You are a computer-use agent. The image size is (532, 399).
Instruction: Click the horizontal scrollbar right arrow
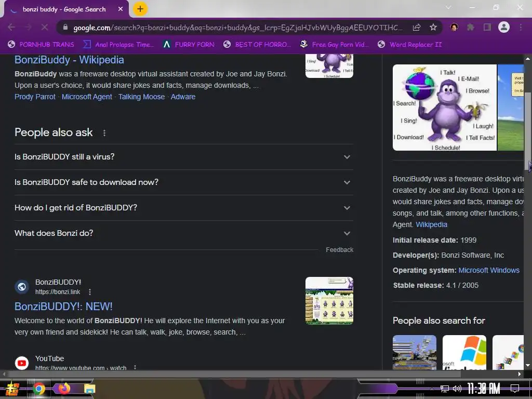(x=520, y=374)
